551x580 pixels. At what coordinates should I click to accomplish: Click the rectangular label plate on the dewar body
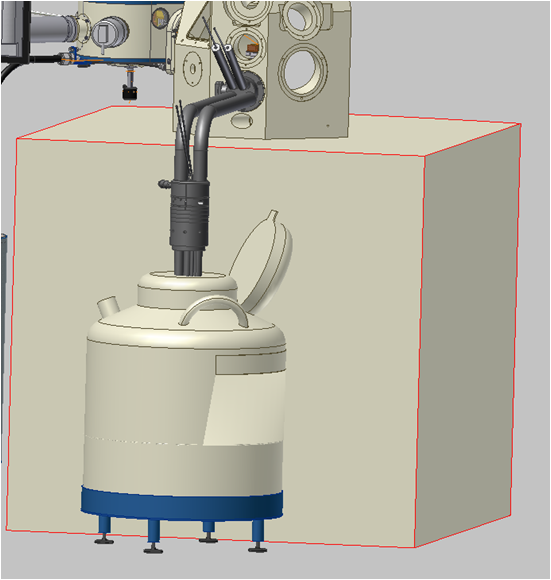[251, 364]
